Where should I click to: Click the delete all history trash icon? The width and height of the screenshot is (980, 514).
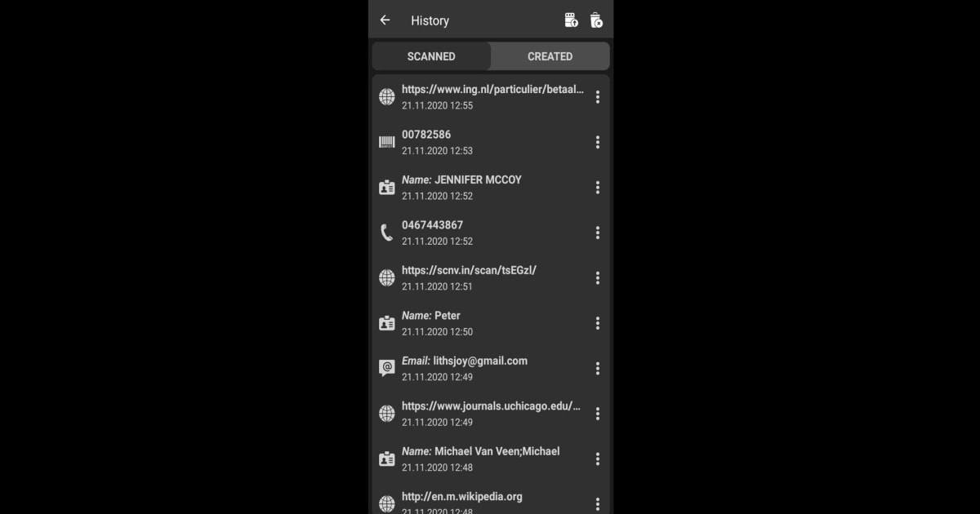coord(596,20)
